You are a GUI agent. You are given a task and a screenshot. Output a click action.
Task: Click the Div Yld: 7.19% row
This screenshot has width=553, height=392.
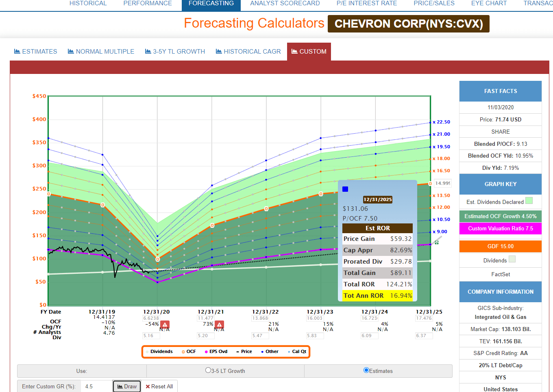point(501,168)
